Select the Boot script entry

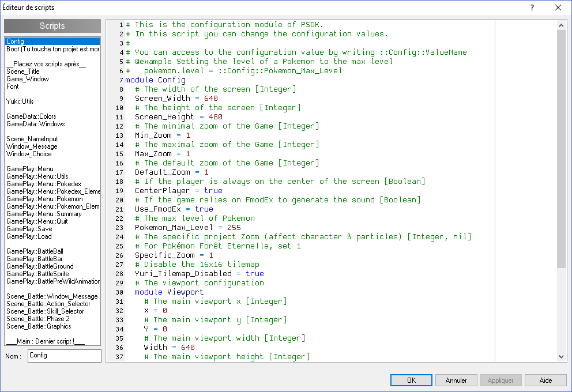[52, 49]
